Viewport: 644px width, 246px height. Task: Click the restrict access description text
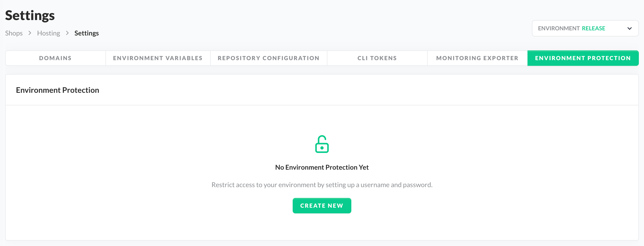322,185
